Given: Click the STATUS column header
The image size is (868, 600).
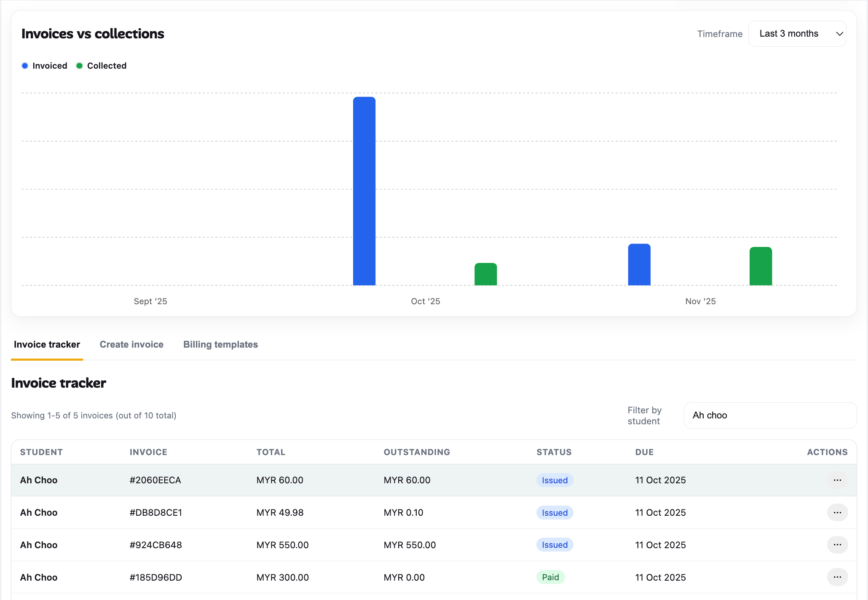Looking at the screenshot, I should point(554,452).
